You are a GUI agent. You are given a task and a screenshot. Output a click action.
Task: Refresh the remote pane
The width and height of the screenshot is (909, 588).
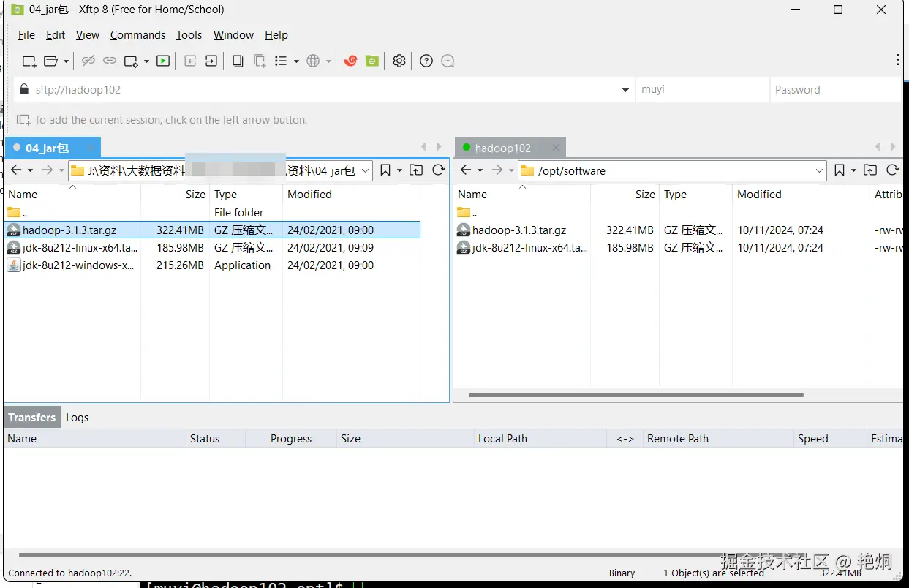[892, 170]
